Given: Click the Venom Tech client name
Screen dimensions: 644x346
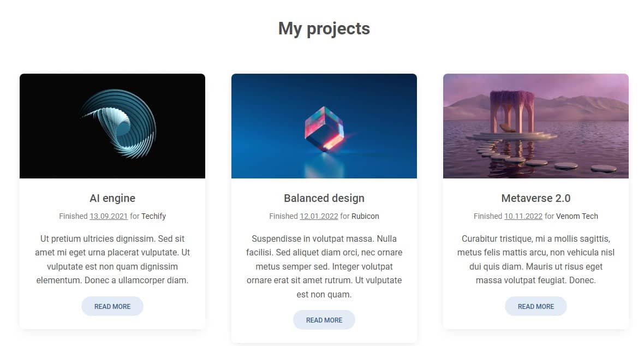Looking at the screenshot, I should coord(577,216).
